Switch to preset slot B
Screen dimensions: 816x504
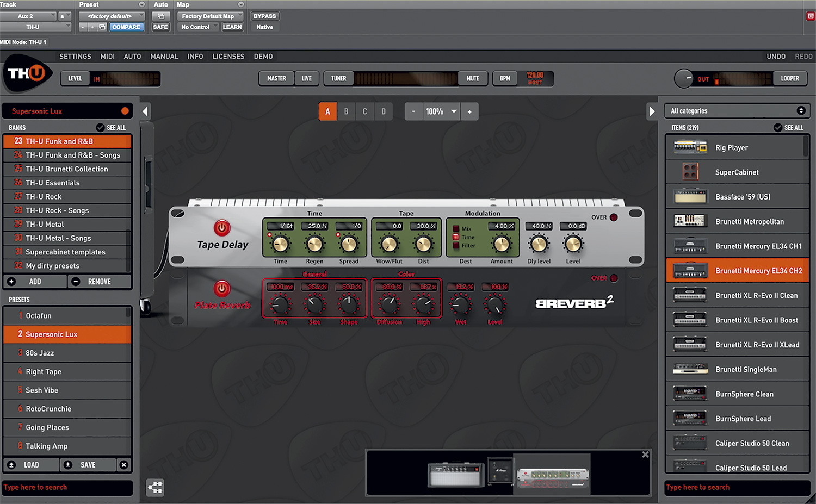346,111
